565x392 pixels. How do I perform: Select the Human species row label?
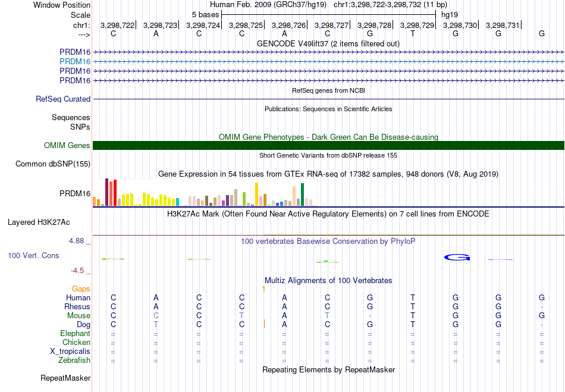point(78,297)
